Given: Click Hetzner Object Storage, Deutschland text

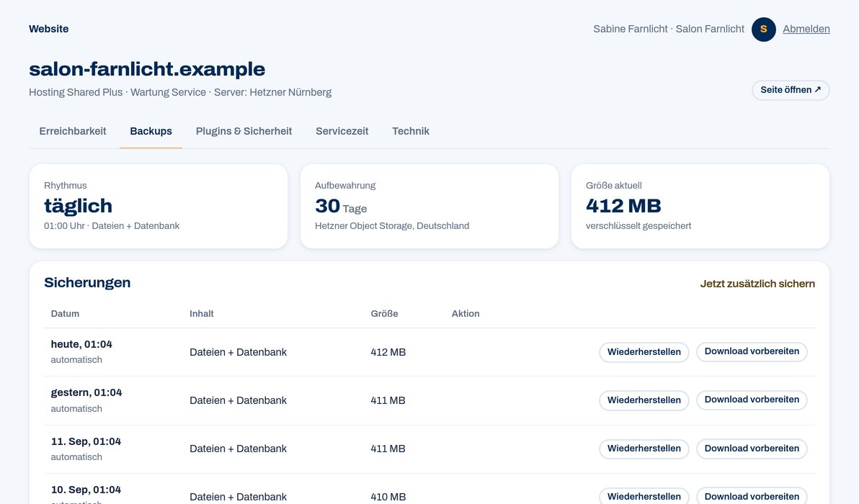Looking at the screenshot, I should [392, 225].
